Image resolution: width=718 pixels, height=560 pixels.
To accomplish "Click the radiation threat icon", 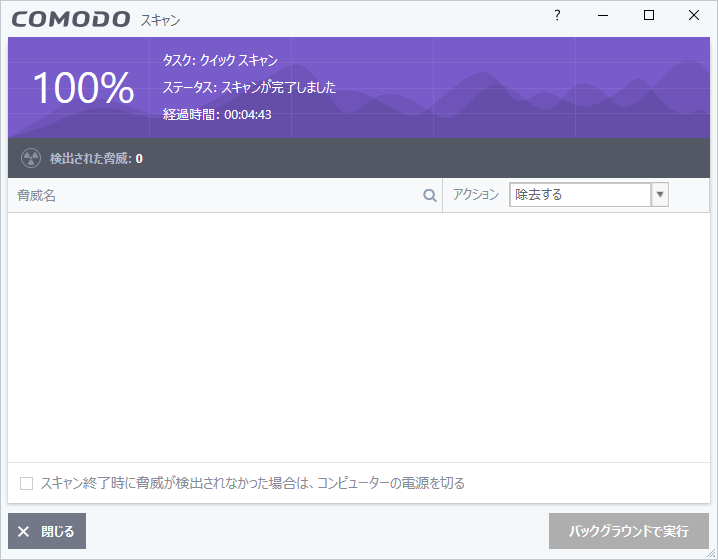I will (31, 158).
